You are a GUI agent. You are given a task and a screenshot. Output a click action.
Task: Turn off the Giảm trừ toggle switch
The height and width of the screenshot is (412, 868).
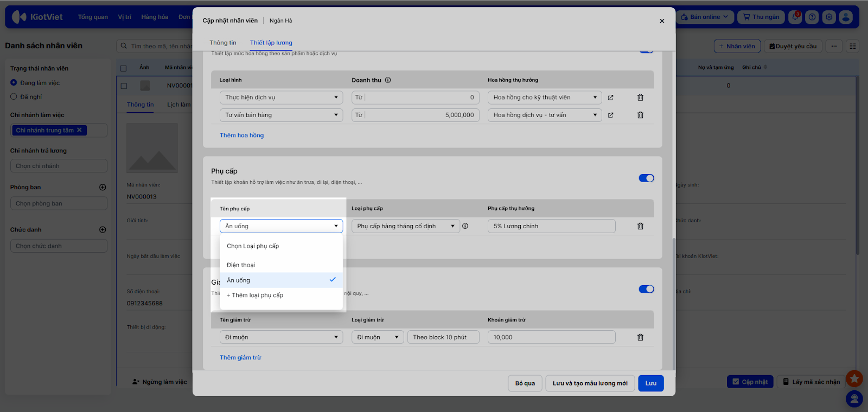[646, 289]
